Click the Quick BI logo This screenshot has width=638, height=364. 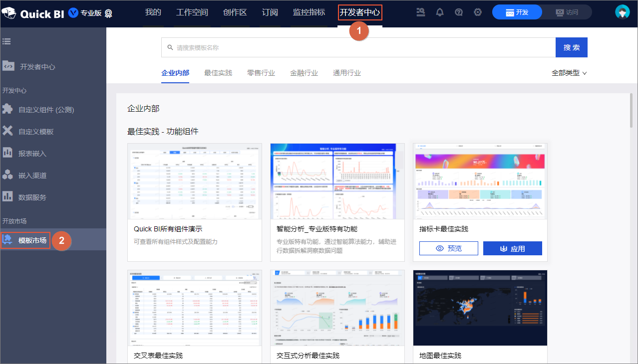tap(33, 13)
